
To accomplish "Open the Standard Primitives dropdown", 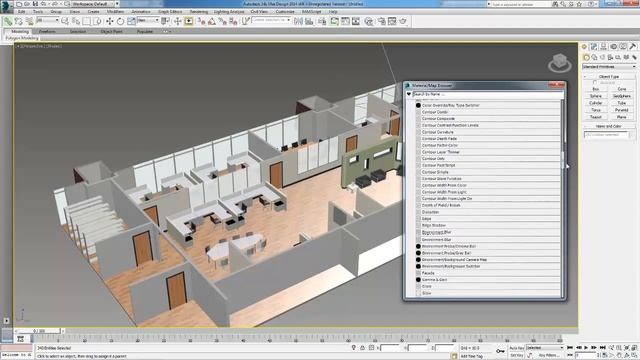I will tap(609, 67).
